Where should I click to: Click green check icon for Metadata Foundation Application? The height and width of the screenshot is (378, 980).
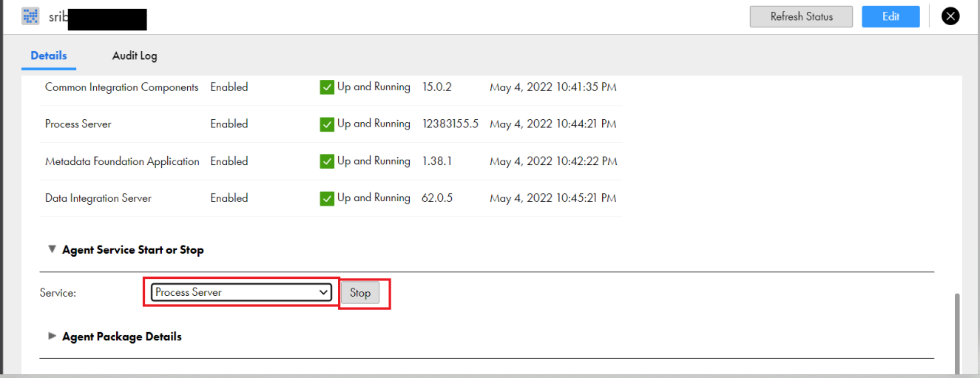(x=327, y=161)
